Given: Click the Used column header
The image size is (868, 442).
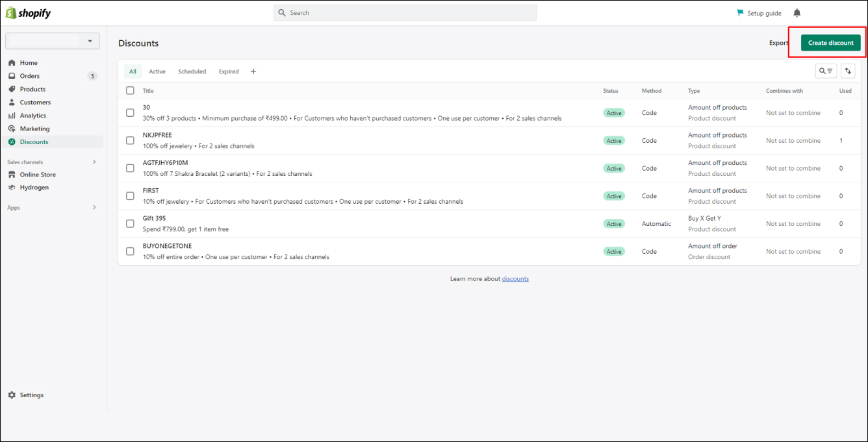Looking at the screenshot, I should tap(845, 91).
